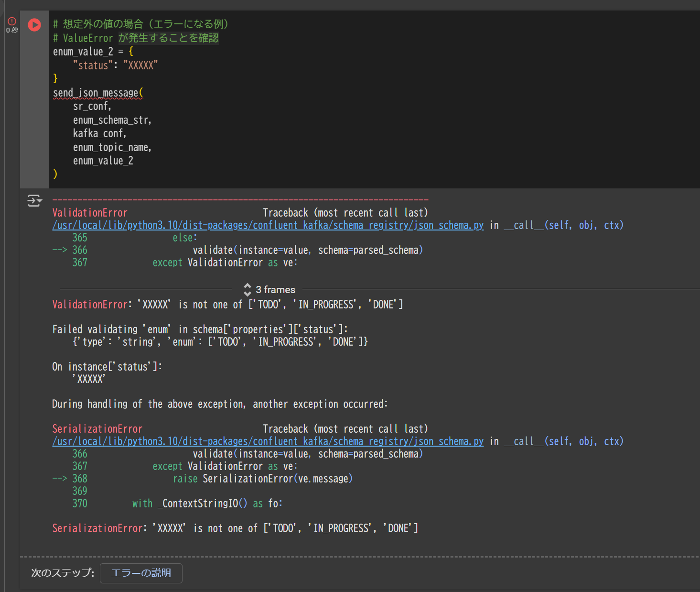
Task: Expand the 3 frames traceback section
Action: pyautogui.click(x=269, y=290)
